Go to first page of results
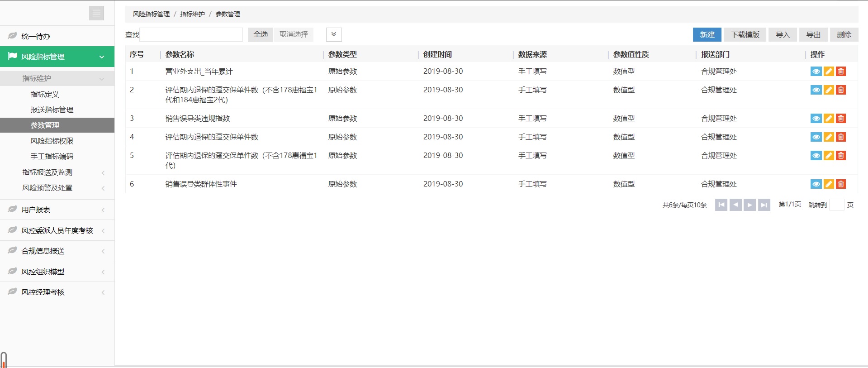 pos(721,205)
